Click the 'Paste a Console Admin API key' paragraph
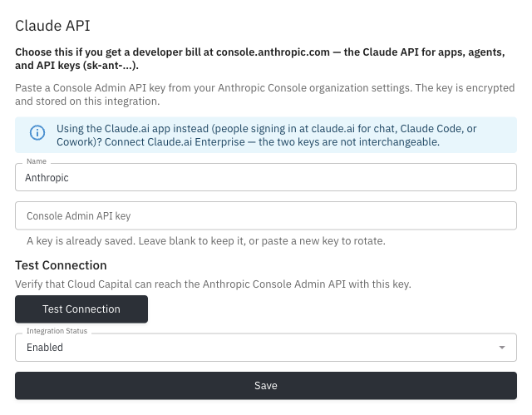 pyautogui.click(x=264, y=95)
